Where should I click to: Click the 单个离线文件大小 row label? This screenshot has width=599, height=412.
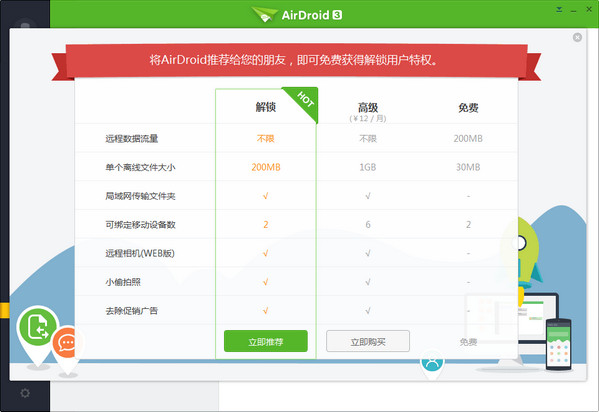[140, 167]
